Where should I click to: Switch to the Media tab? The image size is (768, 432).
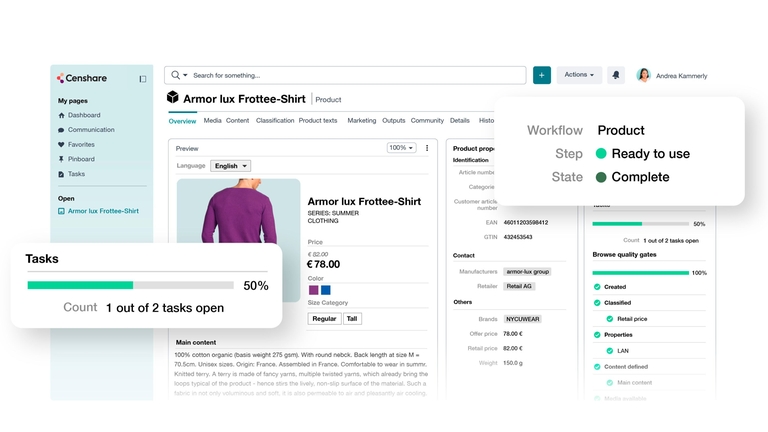click(213, 120)
